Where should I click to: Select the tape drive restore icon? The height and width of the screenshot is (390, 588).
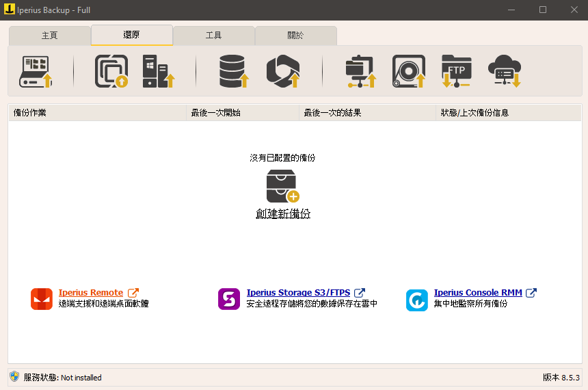(x=409, y=71)
